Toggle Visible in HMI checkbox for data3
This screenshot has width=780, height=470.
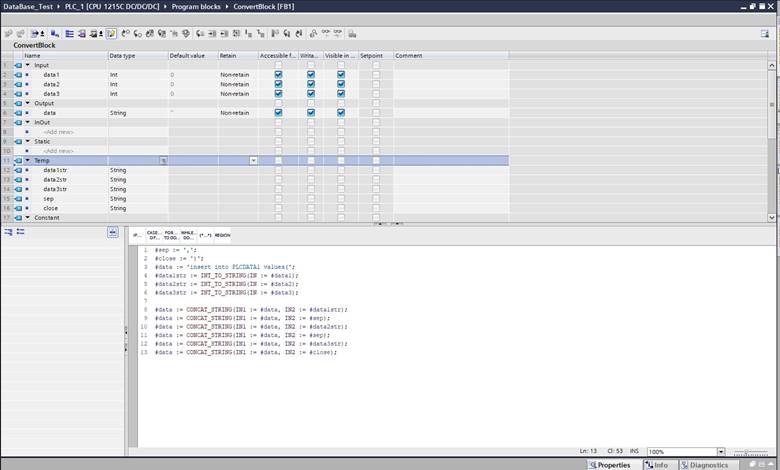[341, 94]
